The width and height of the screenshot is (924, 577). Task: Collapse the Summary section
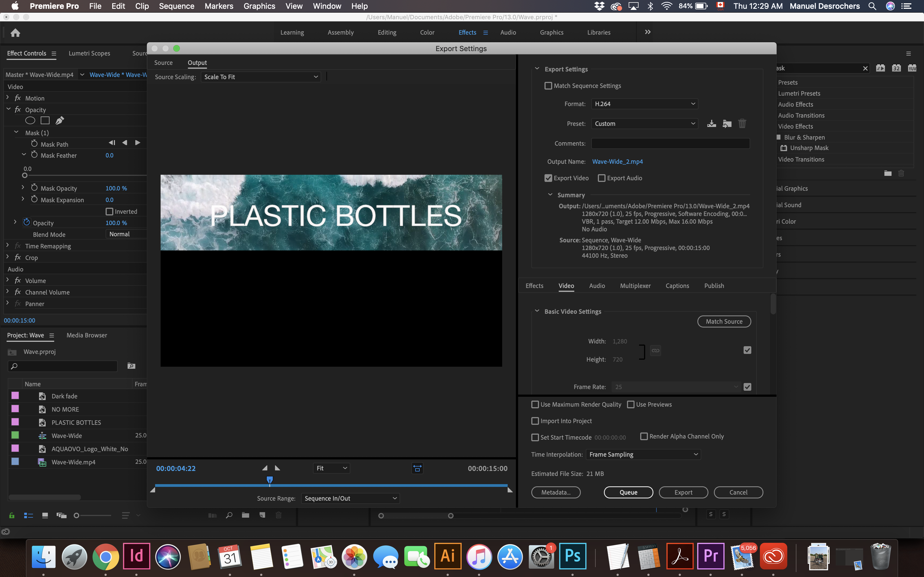coord(550,195)
